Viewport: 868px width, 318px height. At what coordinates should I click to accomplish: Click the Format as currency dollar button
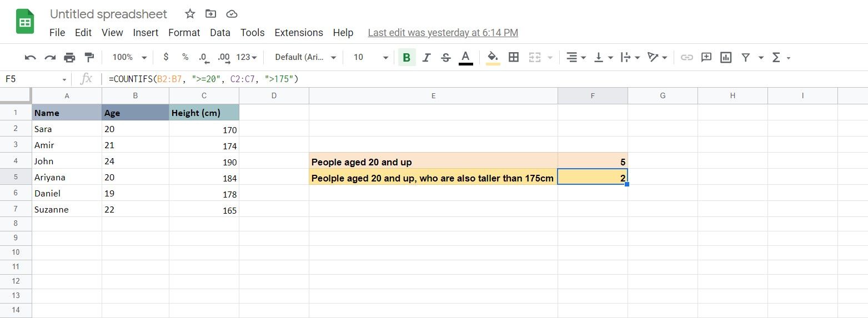click(x=166, y=57)
